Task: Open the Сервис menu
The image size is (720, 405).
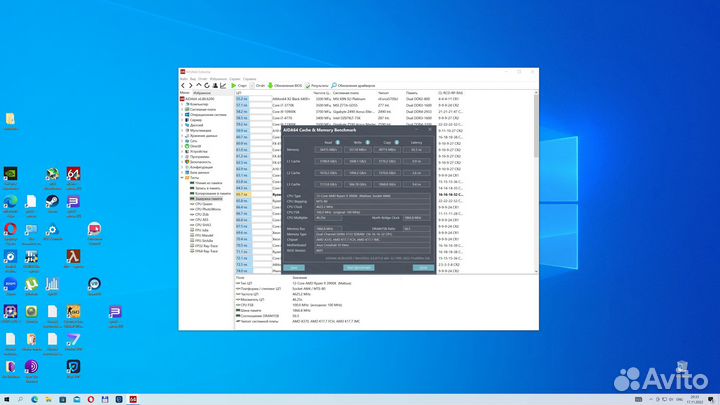Action: pos(235,79)
